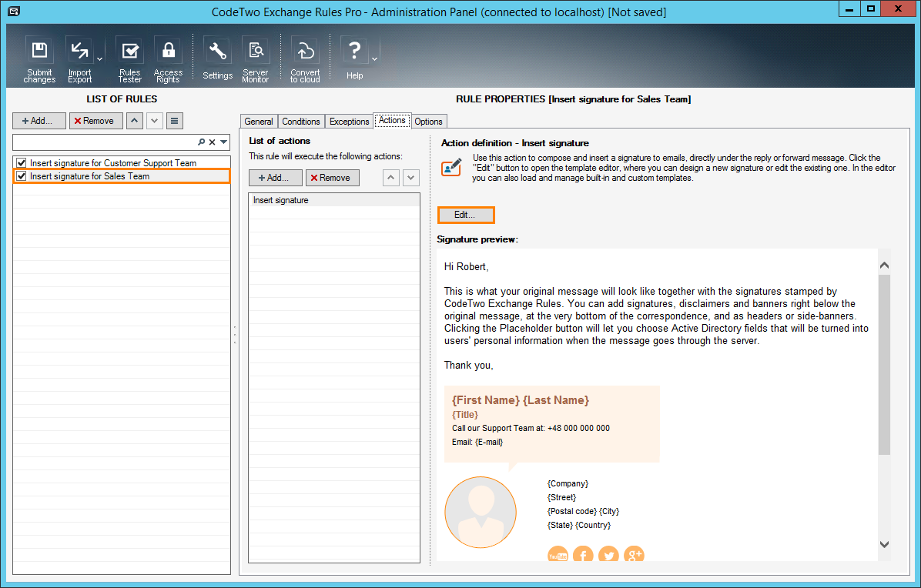Click the Email: {E-mail} line
Screen dimensions: 921x588
coord(477,442)
